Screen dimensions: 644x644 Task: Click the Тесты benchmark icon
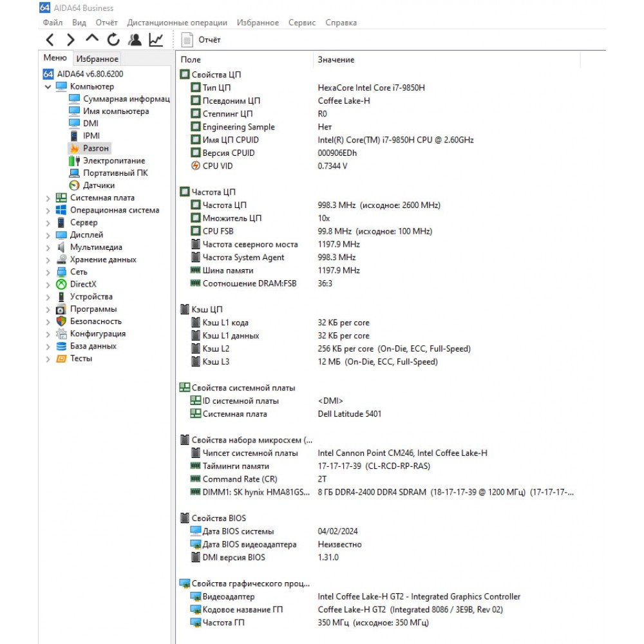[61, 359]
